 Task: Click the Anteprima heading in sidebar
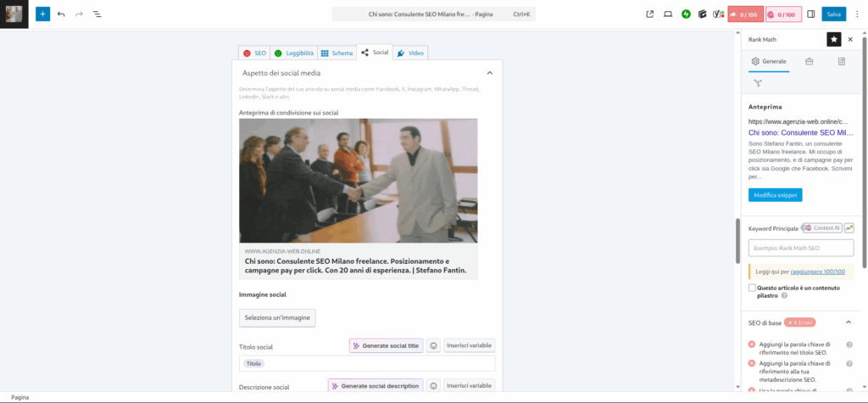point(765,107)
